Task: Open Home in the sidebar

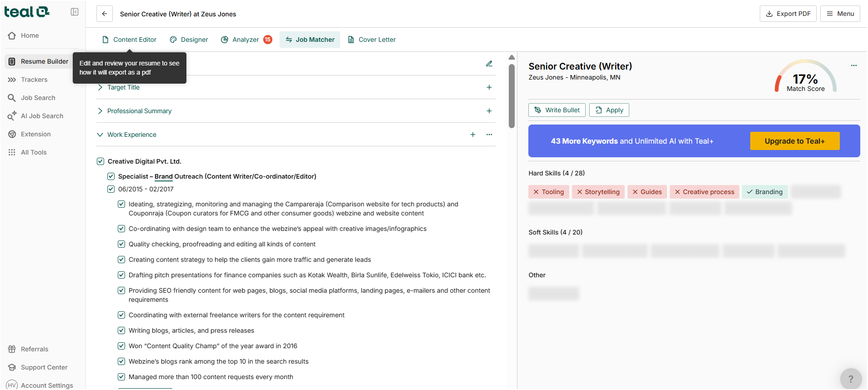Action: 30,35
